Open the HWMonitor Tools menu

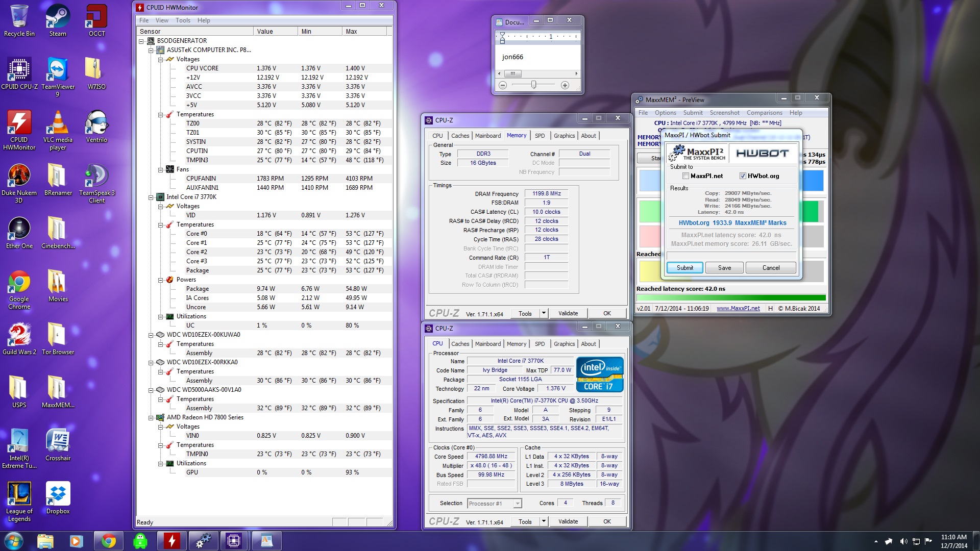point(183,20)
